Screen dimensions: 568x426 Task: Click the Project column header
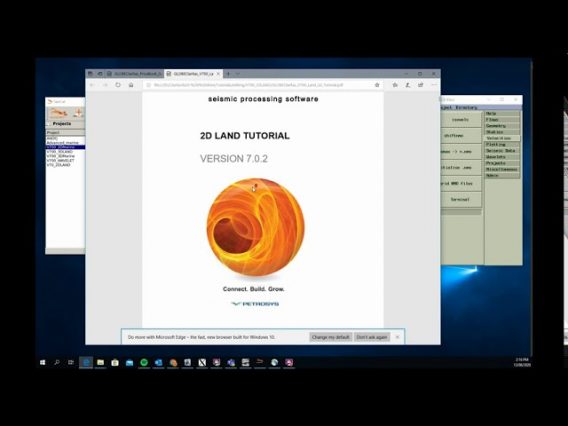click(65, 133)
